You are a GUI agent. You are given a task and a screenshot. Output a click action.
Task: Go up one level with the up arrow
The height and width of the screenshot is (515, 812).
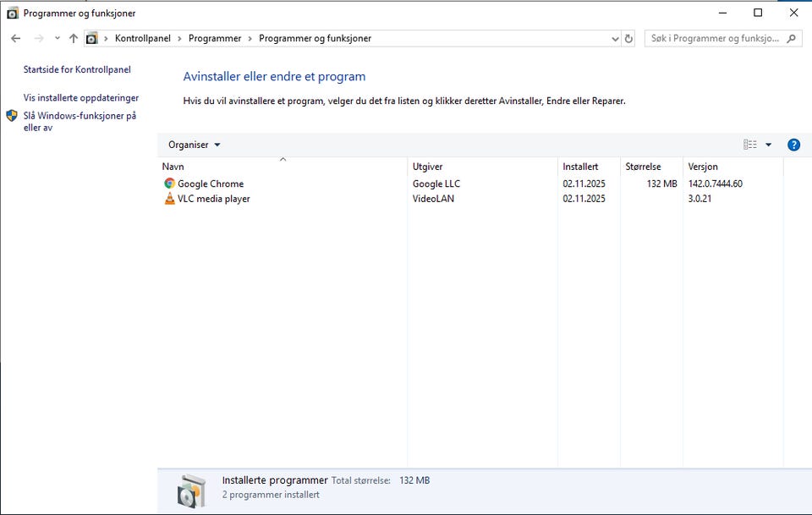(x=74, y=38)
